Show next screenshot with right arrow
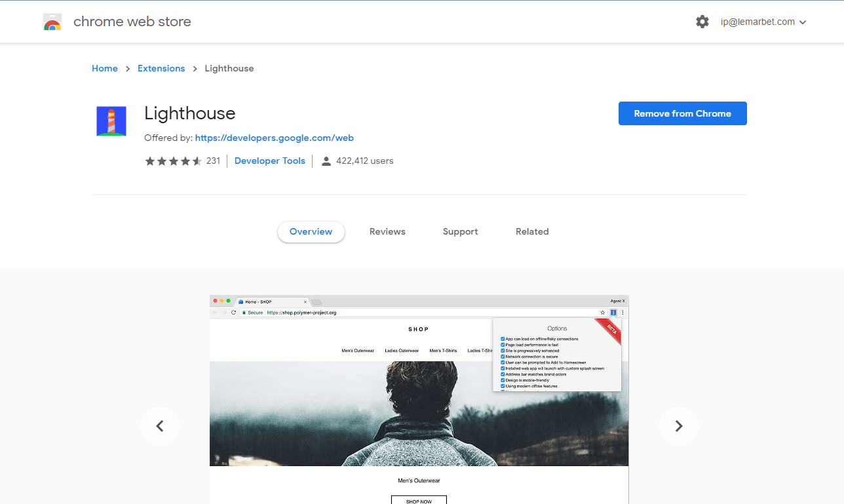The height and width of the screenshot is (504, 844). click(679, 426)
